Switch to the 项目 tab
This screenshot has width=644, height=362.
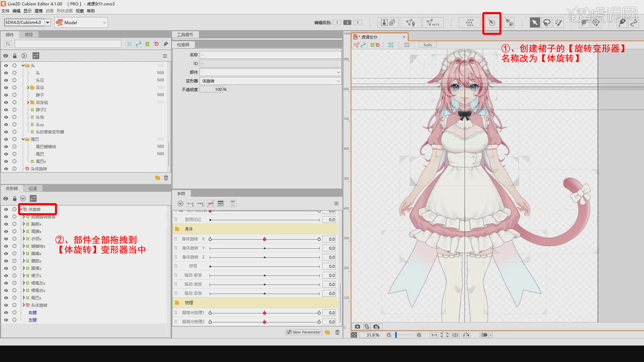29,34
